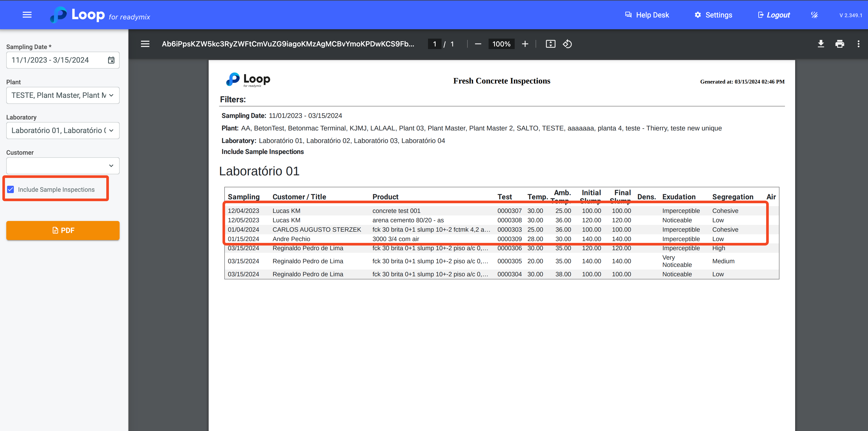Viewport: 868px width, 431px height.
Task: Zoom in the PDF document
Action: point(525,44)
